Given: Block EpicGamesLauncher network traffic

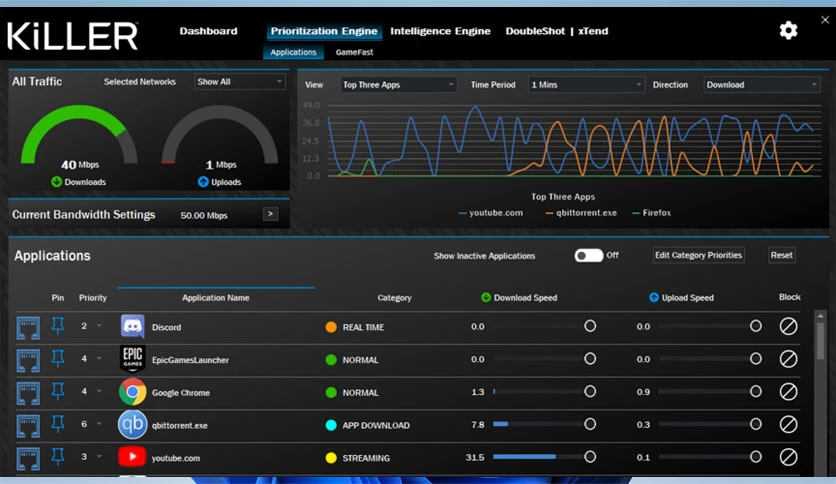Looking at the screenshot, I should [x=788, y=359].
